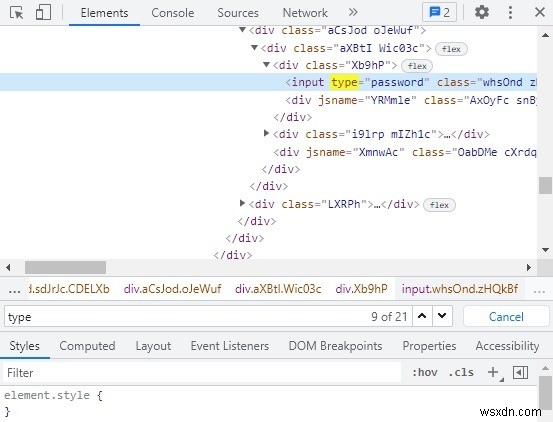Add a new style rule plus icon
Viewport: 553px width, 422px height.
point(493,372)
